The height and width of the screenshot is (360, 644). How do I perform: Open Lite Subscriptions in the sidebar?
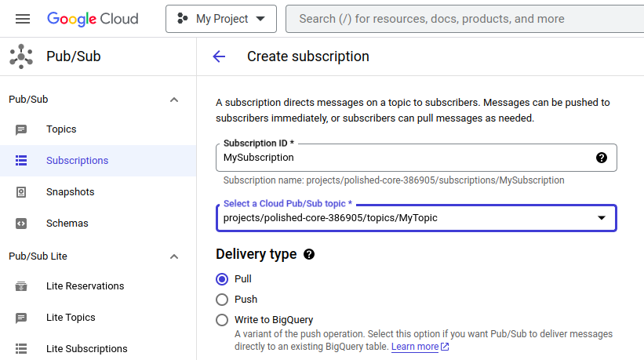click(86, 349)
